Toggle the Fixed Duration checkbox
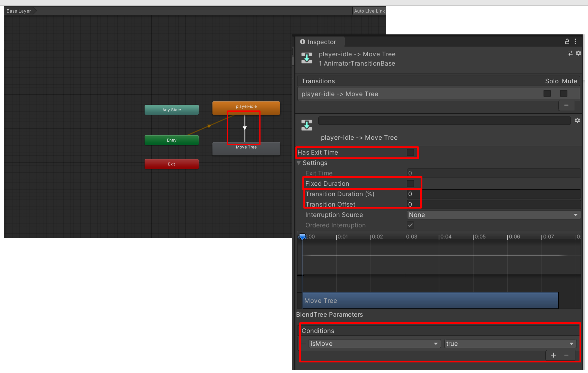 (x=410, y=183)
